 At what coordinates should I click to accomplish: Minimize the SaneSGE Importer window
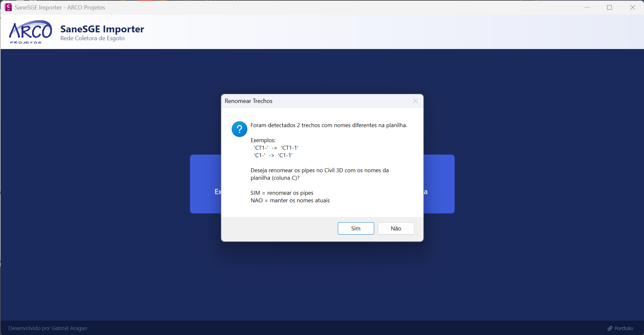click(x=587, y=7)
